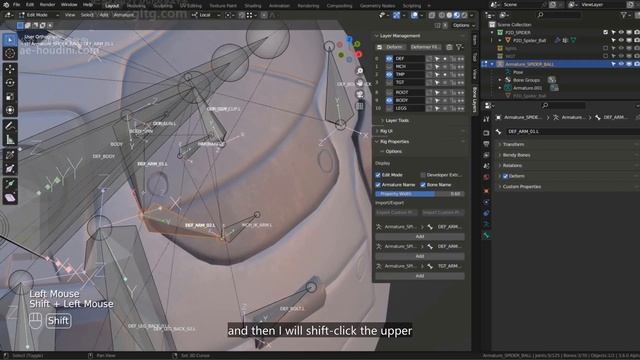
Task: Uncheck the Bone Name checkbox
Action: [x=423, y=185]
